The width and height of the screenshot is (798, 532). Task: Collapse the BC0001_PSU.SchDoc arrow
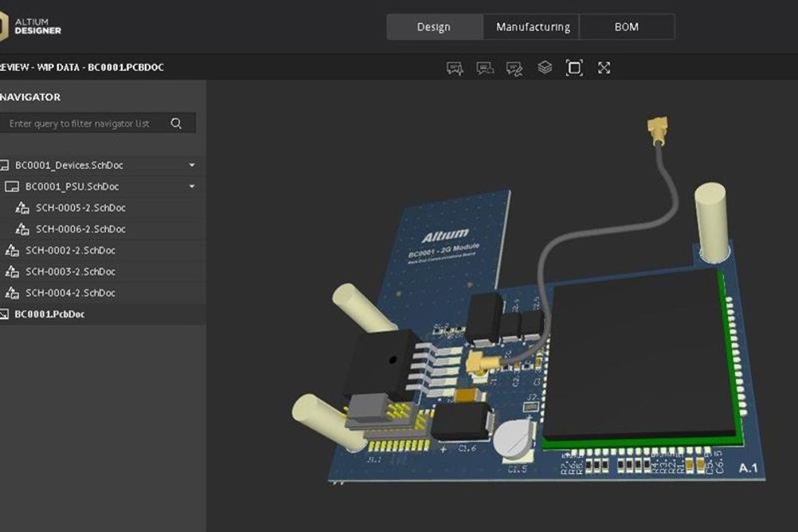click(192, 186)
